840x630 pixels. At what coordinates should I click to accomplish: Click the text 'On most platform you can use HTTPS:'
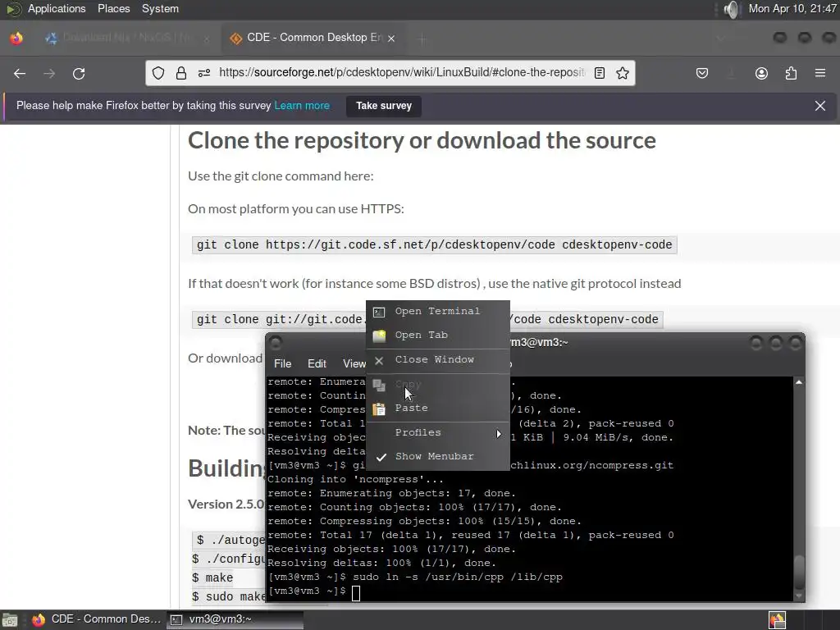(x=295, y=209)
